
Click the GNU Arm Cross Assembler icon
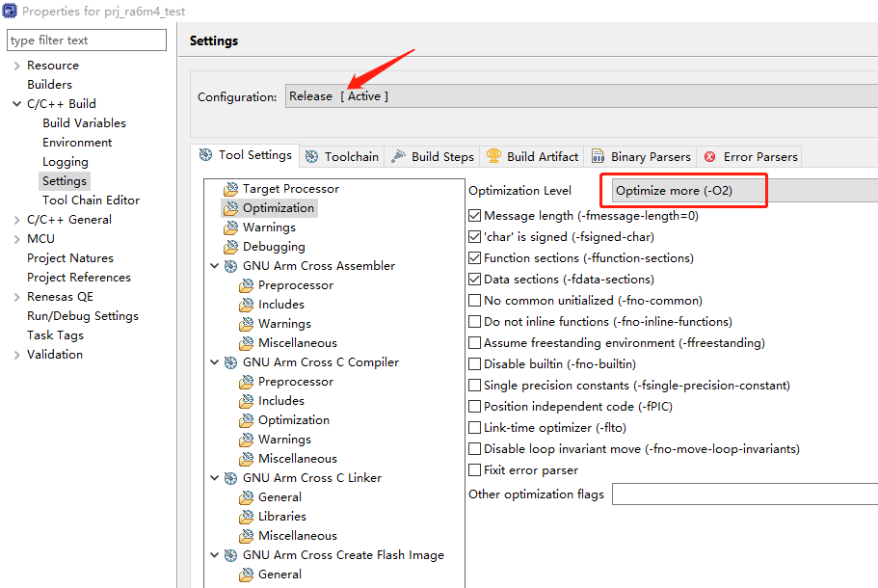click(231, 266)
